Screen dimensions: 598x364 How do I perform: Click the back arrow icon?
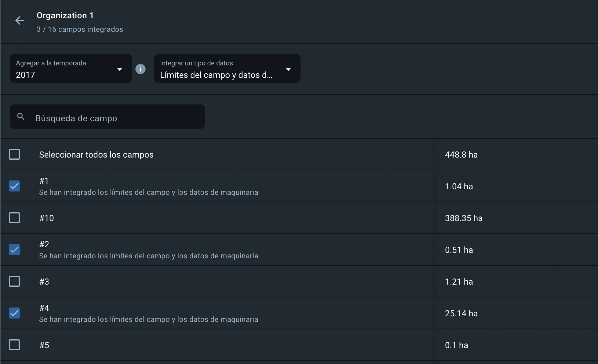coord(20,20)
